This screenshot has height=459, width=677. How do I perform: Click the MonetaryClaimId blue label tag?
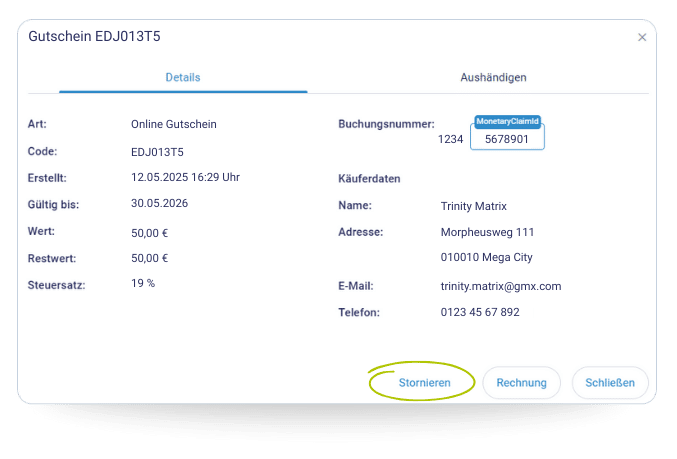click(507, 121)
